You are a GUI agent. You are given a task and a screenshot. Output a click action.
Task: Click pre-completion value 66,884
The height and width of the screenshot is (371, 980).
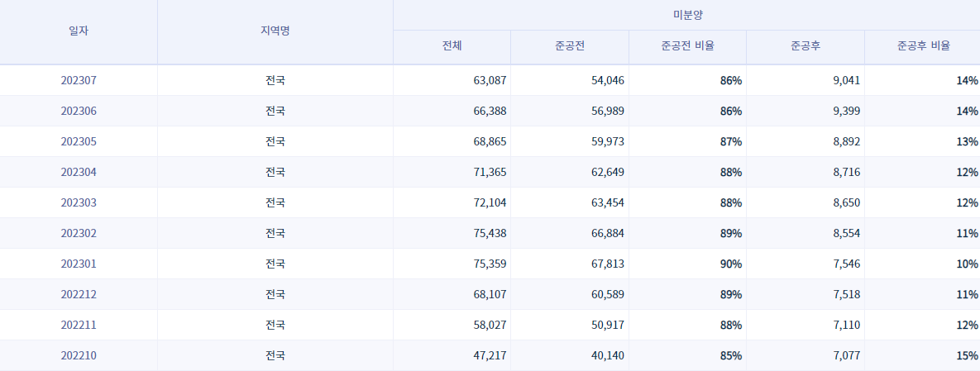tap(608, 233)
